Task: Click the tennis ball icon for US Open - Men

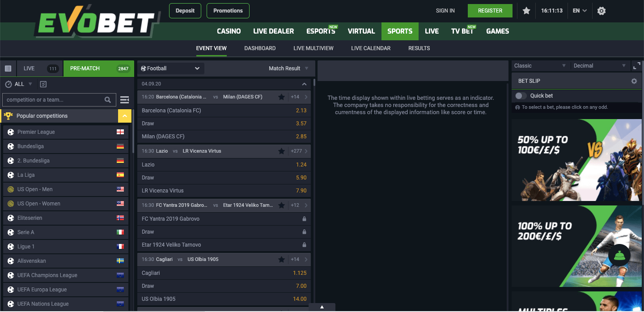Action: tap(11, 189)
